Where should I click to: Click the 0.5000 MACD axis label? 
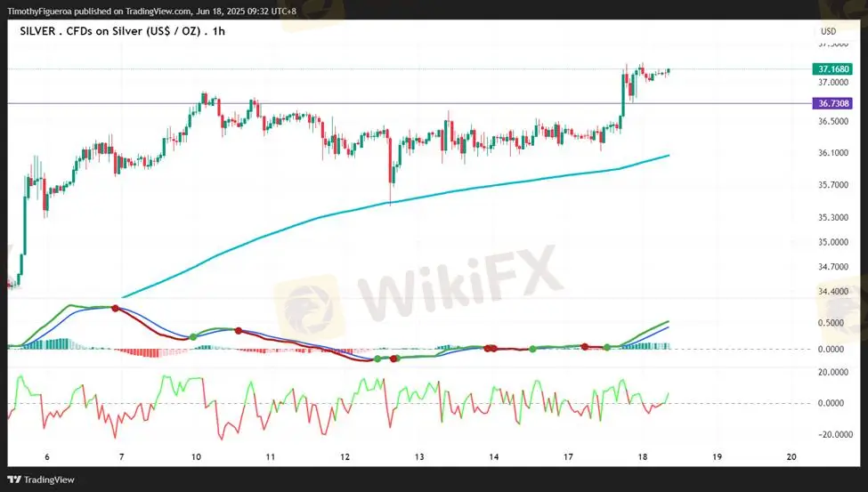[831, 323]
